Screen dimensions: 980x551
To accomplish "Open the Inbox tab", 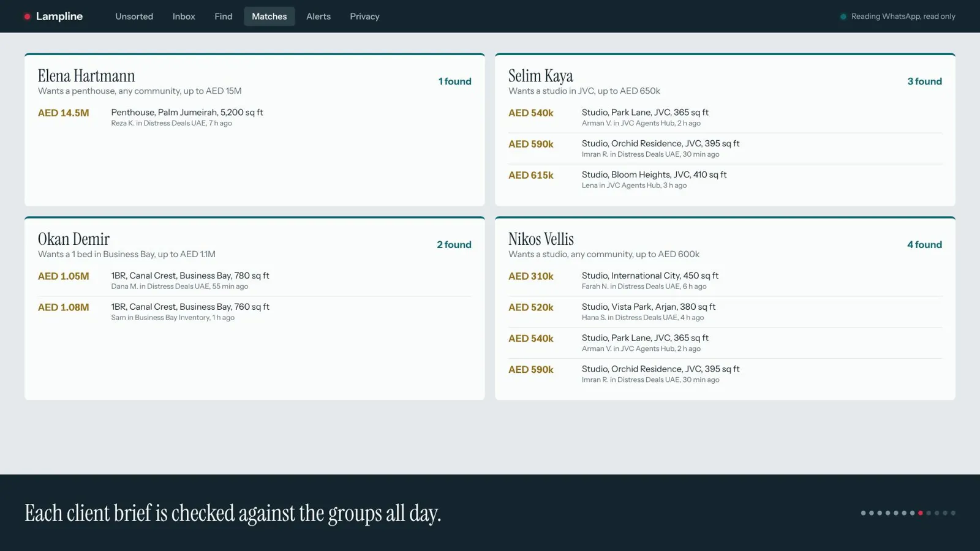I will click(184, 17).
